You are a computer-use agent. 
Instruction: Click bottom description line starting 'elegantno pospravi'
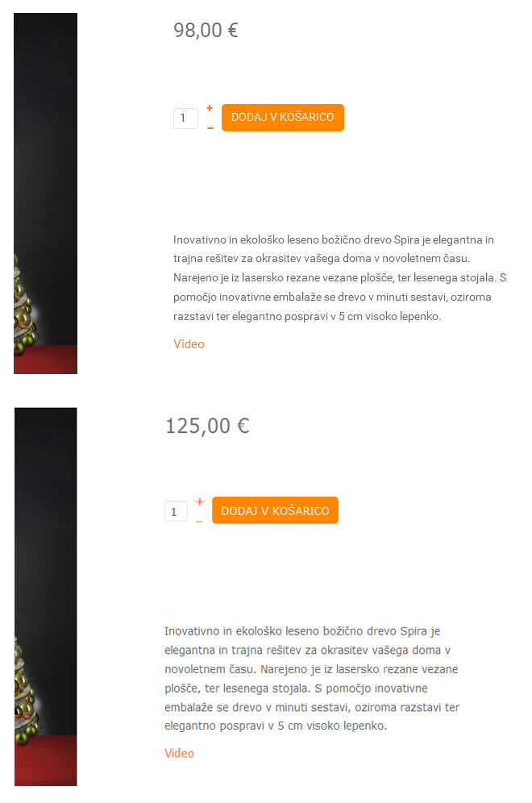(276, 726)
